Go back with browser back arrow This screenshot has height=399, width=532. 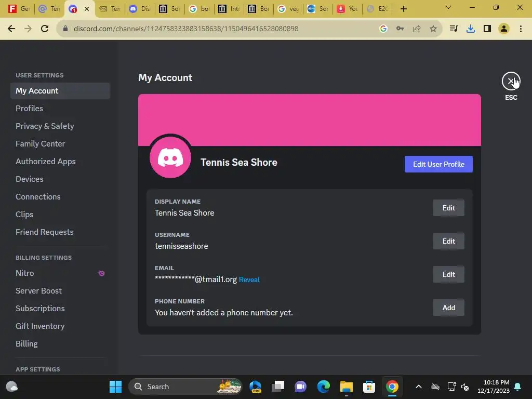click(11, 29)
